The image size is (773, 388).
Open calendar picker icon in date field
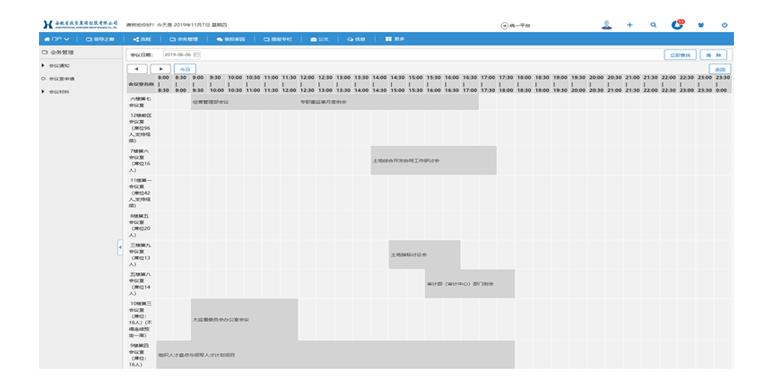coord(196,55)
